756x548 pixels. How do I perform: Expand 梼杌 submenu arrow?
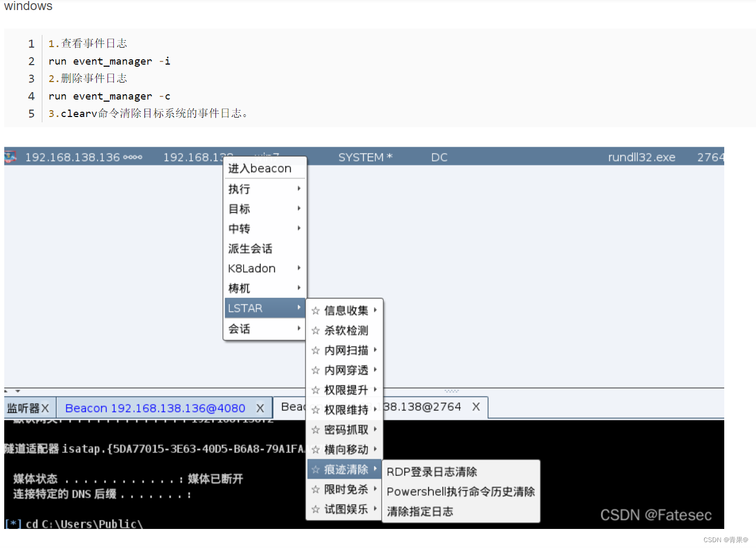[299, 288]
